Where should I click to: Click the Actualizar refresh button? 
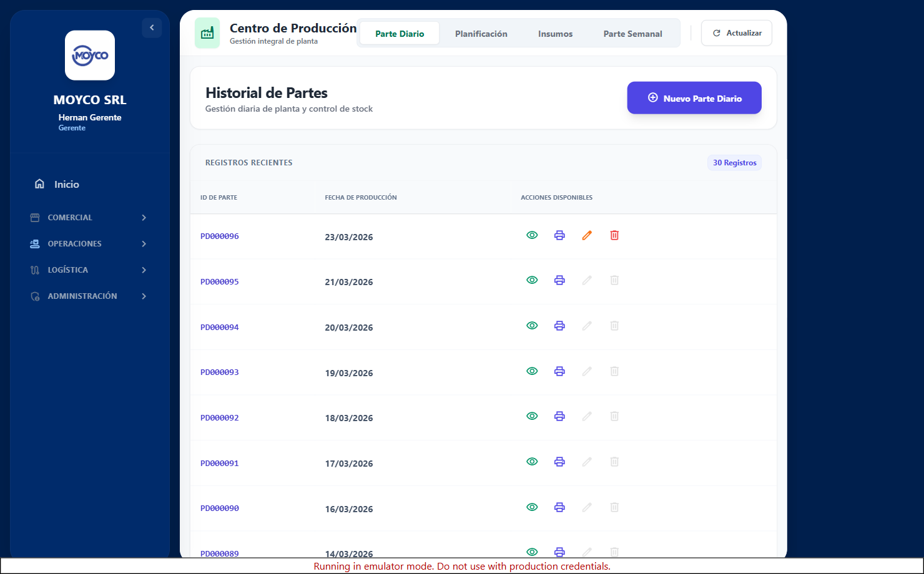tap(737, 33)
